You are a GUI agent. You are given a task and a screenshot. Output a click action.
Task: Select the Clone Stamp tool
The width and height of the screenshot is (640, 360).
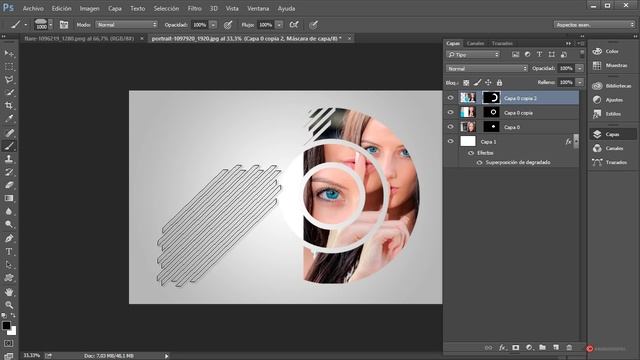point(9,159)
